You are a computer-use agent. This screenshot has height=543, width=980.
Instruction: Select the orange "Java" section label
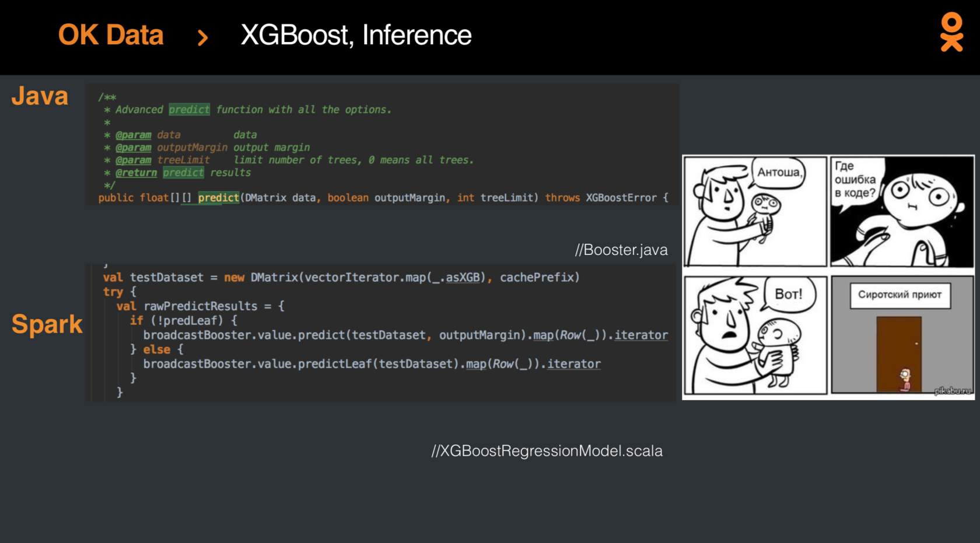(40, 96)
